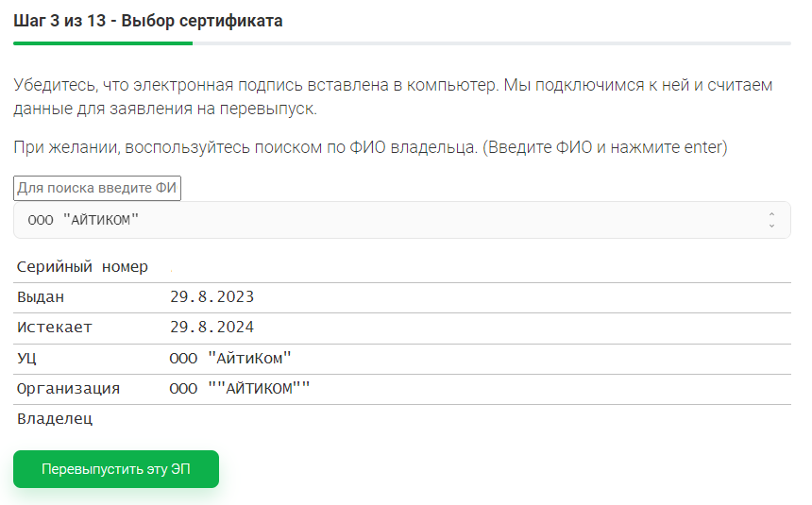Click the up-down arrows of certificate selector
Screen dimensions: 812x505
[x=771, y=220]
